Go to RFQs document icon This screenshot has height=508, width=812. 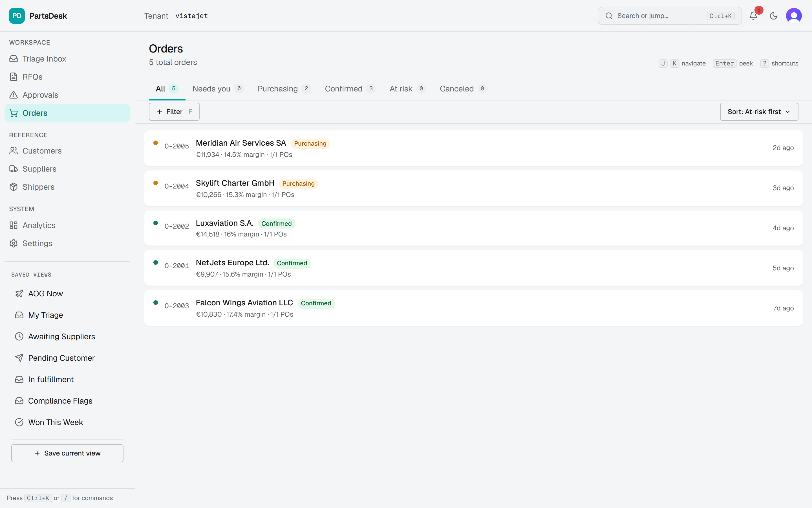point(14,77)
